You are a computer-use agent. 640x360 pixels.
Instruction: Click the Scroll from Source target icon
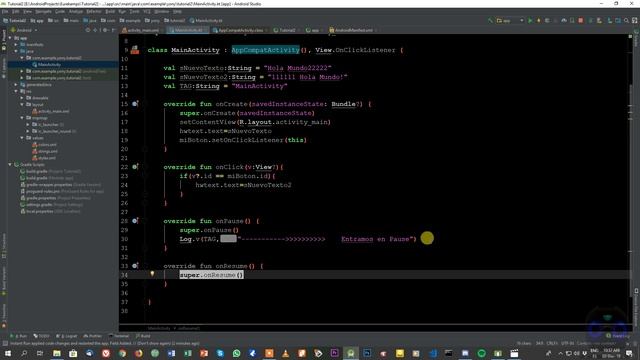click(88, 30)
